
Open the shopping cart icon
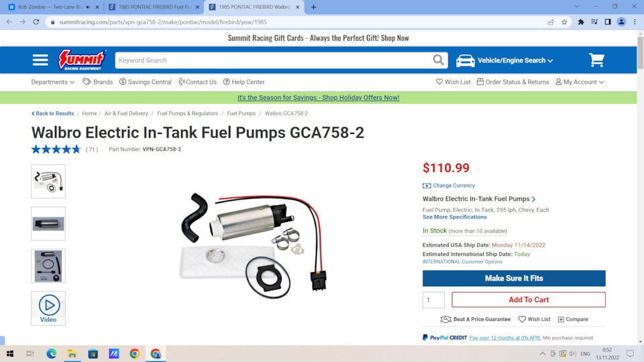coord(596,60)
